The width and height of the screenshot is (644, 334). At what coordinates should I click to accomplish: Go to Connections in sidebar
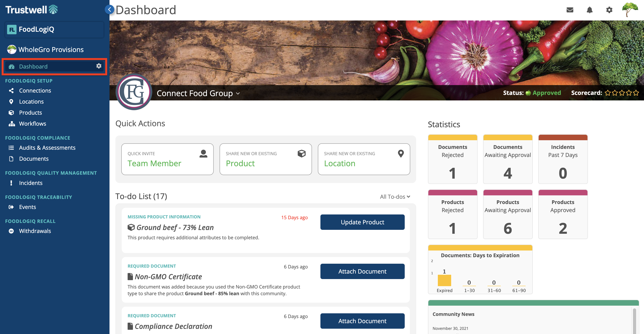click(x=35, y=91)
